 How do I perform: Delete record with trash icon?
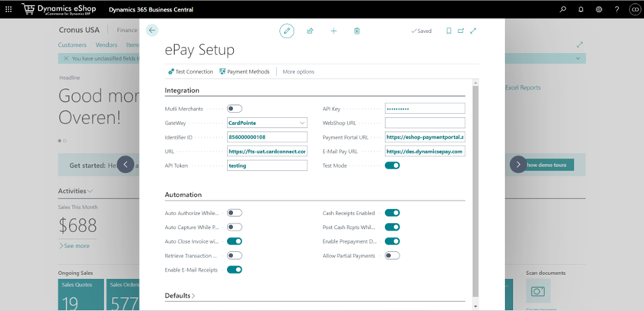357,31
